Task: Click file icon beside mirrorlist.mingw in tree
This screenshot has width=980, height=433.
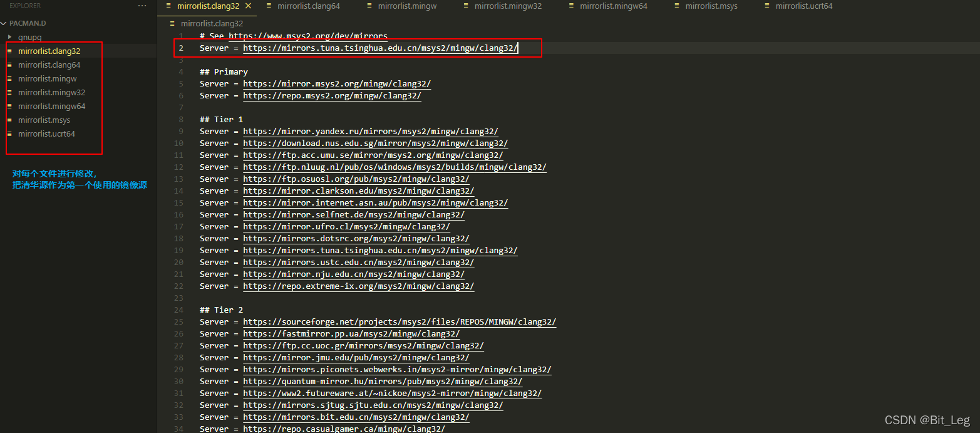Action: pos(9,78)
